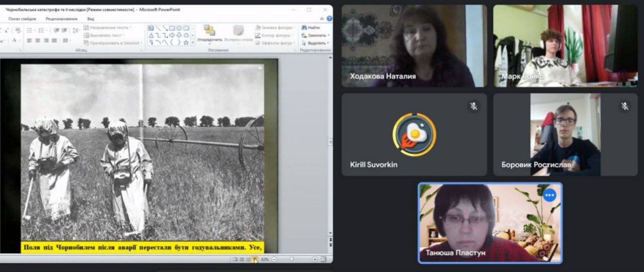This screenshot has width=644, height=272.
Task: Switch to Normal view in status bar
Action: click(235, 259)
